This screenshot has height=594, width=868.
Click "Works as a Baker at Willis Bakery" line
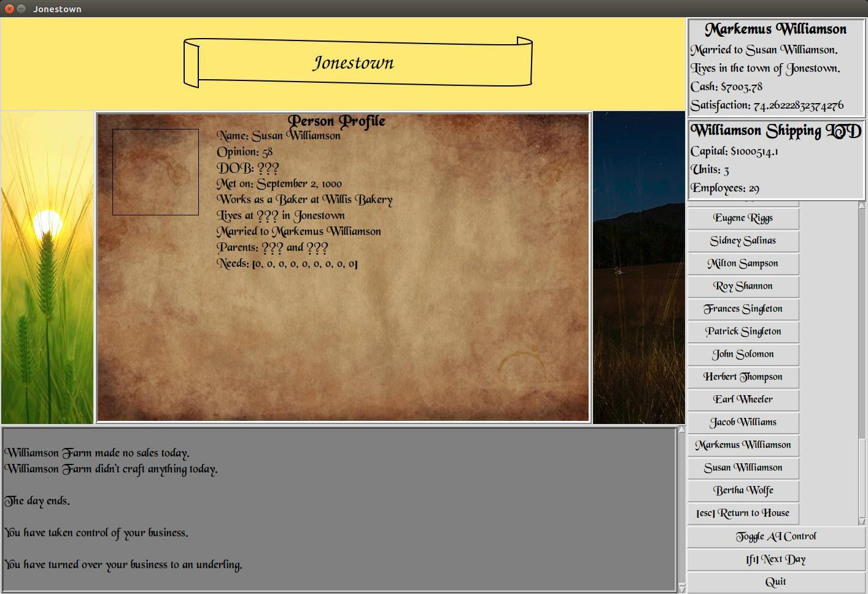[304, 199]
